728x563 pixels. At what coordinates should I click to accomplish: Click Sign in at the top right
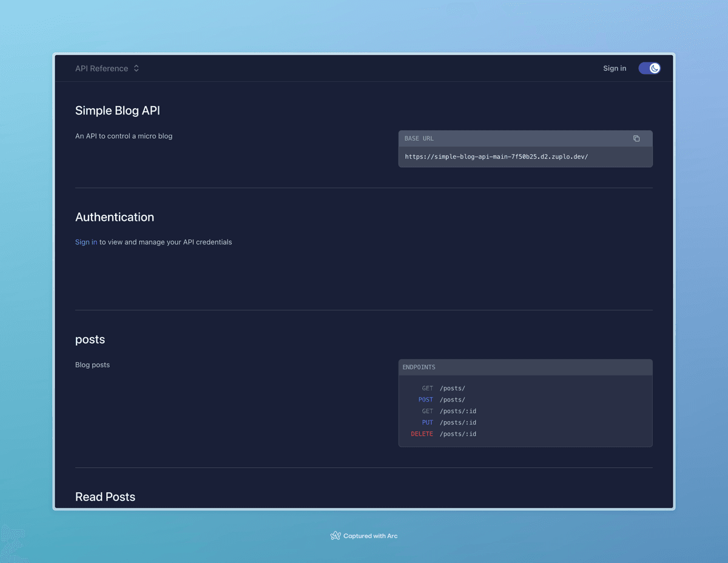pos(615,68)
